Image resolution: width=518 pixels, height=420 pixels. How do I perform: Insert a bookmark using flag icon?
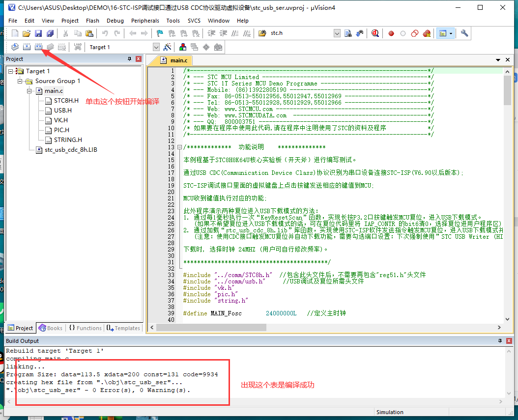(160, 33)
